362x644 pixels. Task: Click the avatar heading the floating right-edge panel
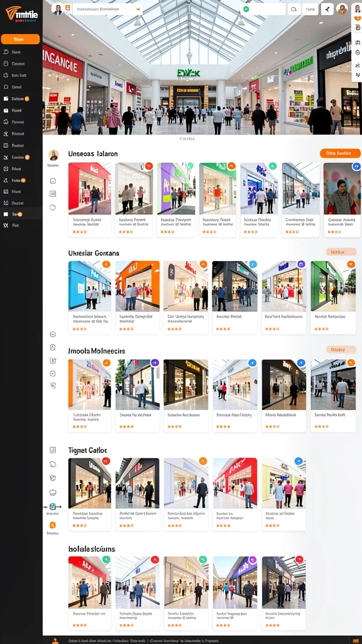point(357,9)
